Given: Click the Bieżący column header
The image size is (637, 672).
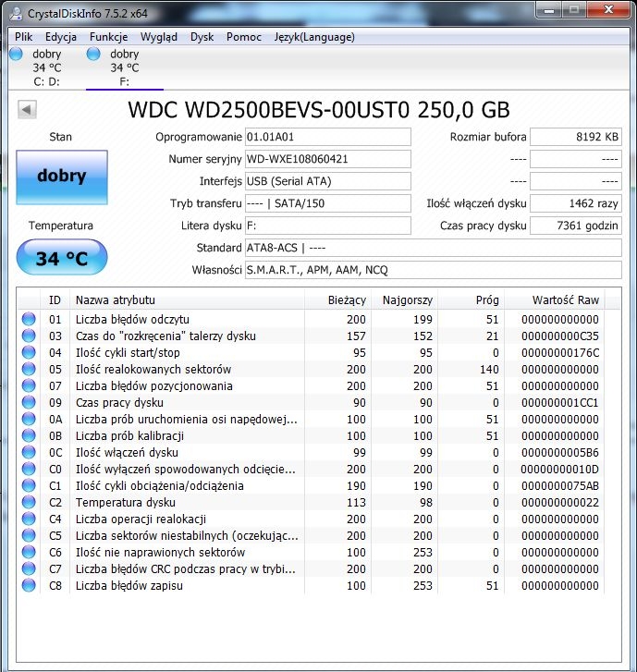Looking at the screenshot, I should coord(337,300).
